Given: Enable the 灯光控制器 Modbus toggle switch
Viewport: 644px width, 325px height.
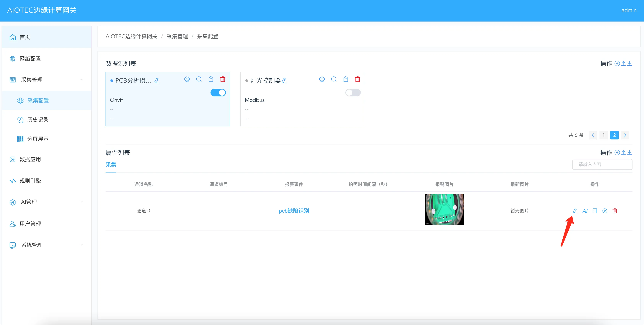Looking at the screenshot, I should (x=353, y=93).
